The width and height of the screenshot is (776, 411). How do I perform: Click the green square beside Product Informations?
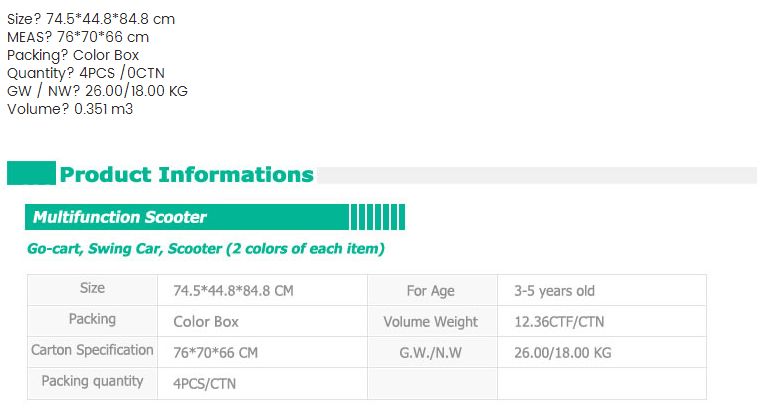(31, 173)
